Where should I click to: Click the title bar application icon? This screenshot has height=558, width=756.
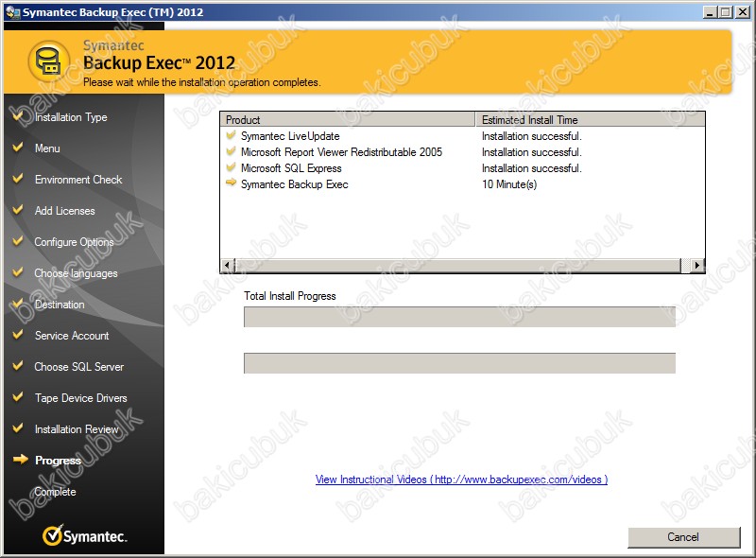pos(12,12)
